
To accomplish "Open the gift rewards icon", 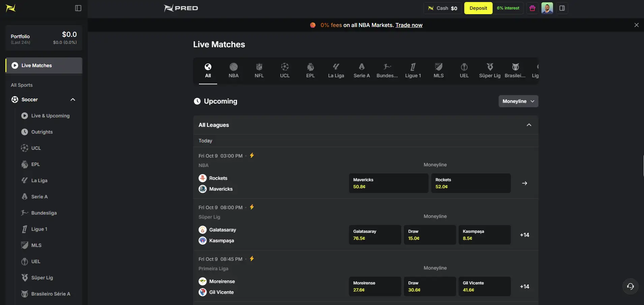I will (532, 8).
